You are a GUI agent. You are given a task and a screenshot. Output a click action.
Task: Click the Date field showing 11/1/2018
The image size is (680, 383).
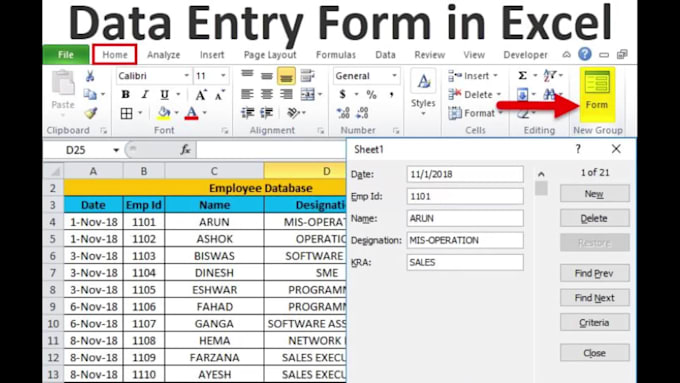point(465,174)
